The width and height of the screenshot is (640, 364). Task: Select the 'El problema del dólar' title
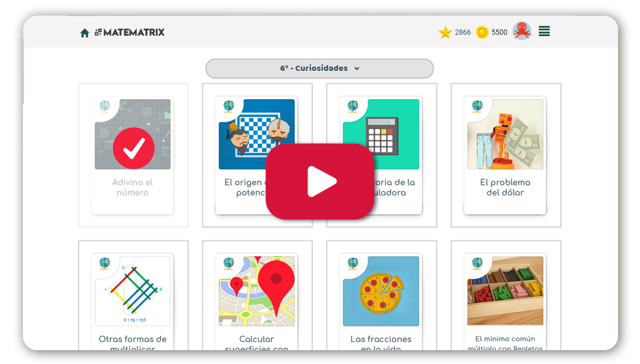[x=505, y=188]
